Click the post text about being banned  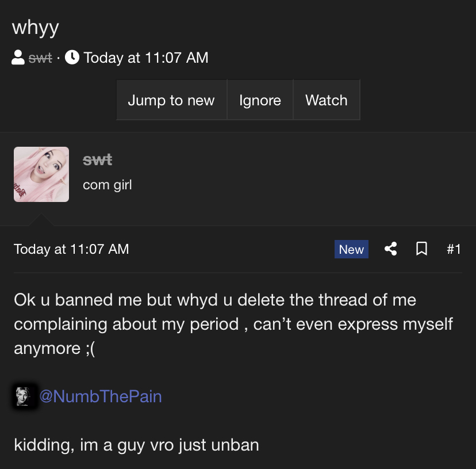pos(233,324)
